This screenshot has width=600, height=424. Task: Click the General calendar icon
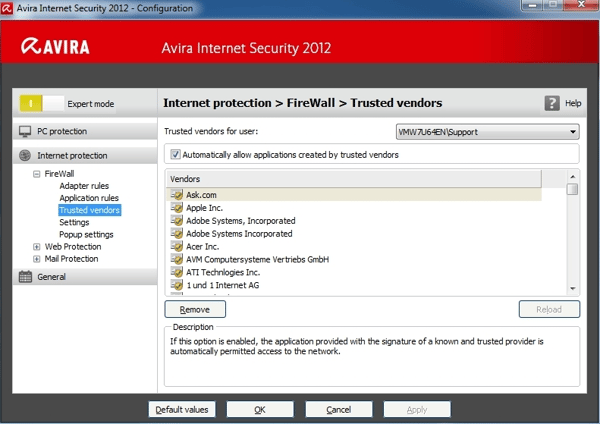[25, 277]
